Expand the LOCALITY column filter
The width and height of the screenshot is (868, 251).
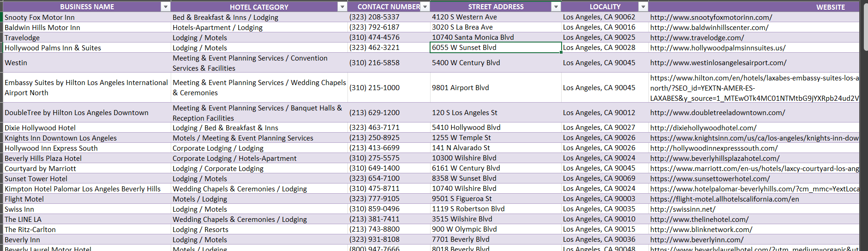pos(643,7)
